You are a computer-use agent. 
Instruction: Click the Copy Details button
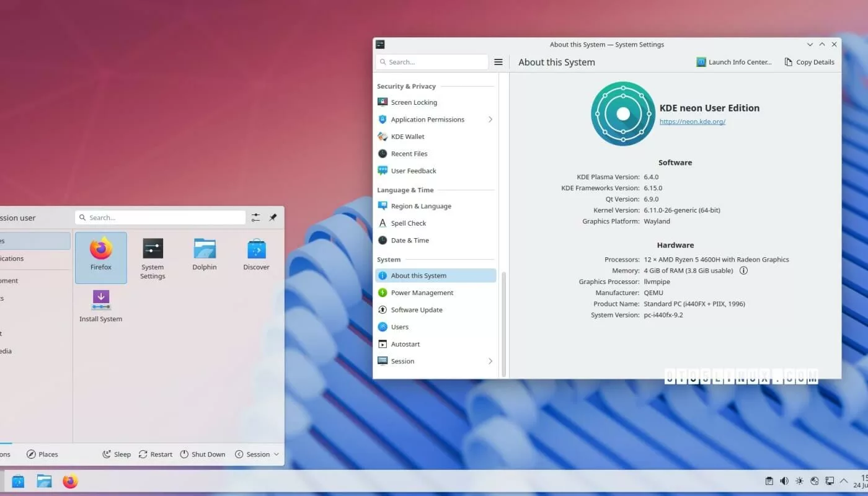[x=809, y=62]
